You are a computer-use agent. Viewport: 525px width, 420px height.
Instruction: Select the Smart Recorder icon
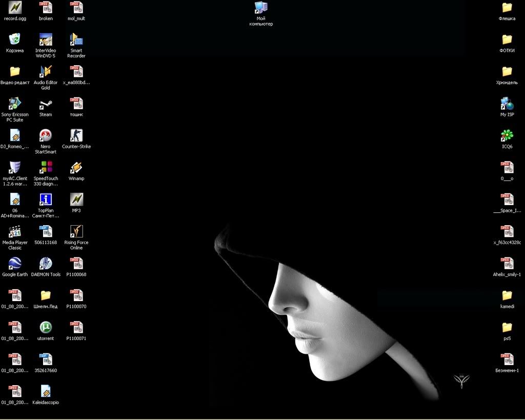click(76, 40)
